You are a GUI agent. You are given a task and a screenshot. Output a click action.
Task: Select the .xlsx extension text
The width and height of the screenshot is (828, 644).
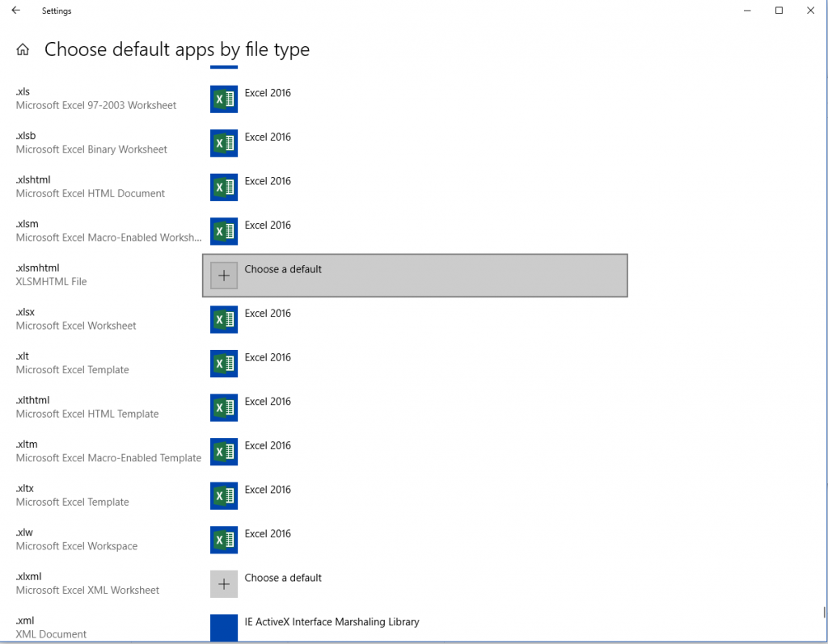[x=25, y=312]
